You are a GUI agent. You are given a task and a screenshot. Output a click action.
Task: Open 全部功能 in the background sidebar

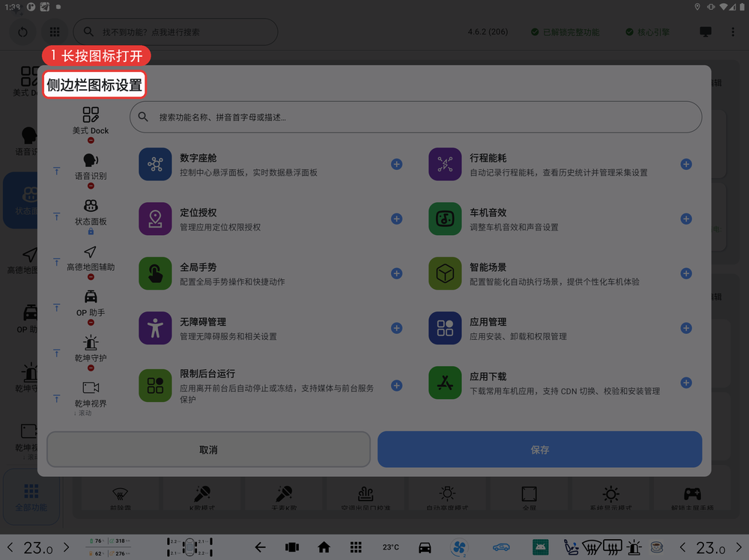pyautogui.click(x=31, y=497)
